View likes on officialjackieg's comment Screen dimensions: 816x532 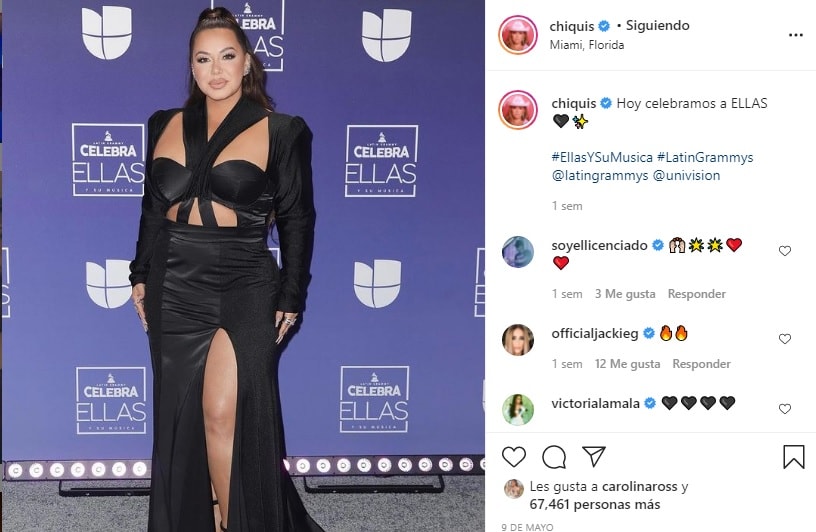tap(627, 364)
